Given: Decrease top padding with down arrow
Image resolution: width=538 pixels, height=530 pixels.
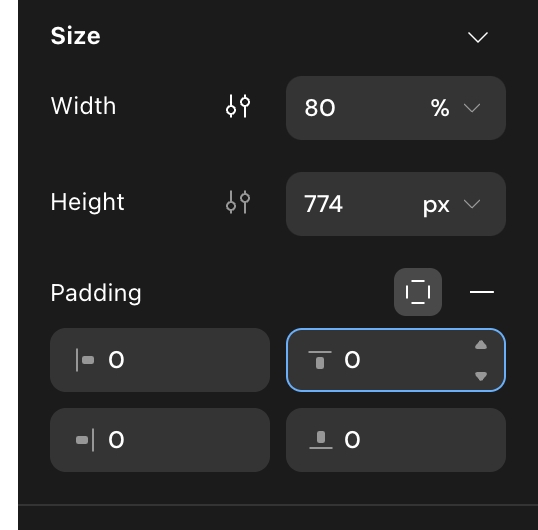Looking at the screenshot, I should point(481,376).
